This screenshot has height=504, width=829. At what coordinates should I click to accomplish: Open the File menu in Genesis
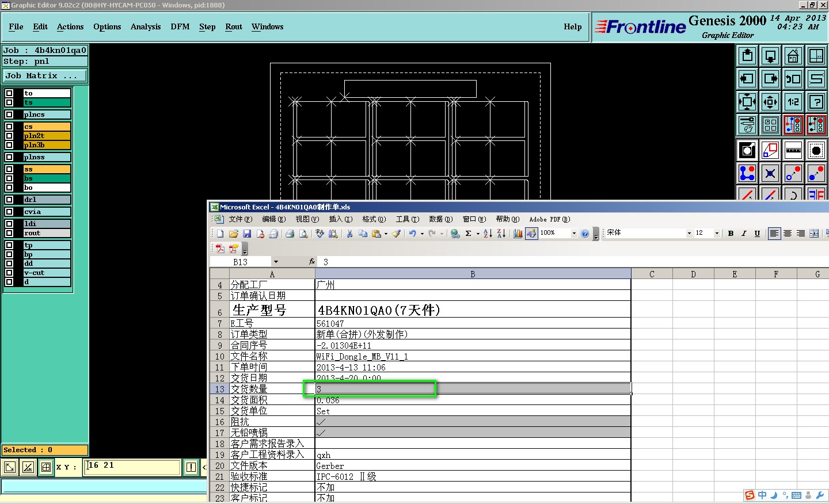click(16, 26)
